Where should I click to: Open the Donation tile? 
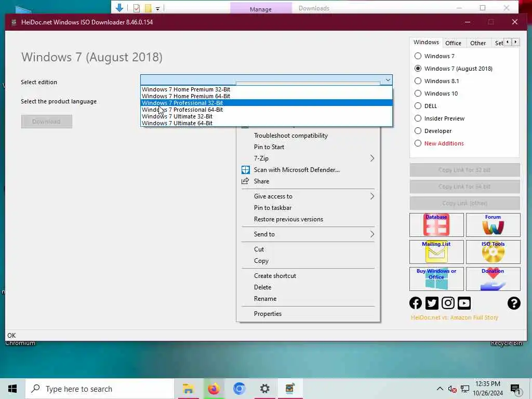[493, 279]
